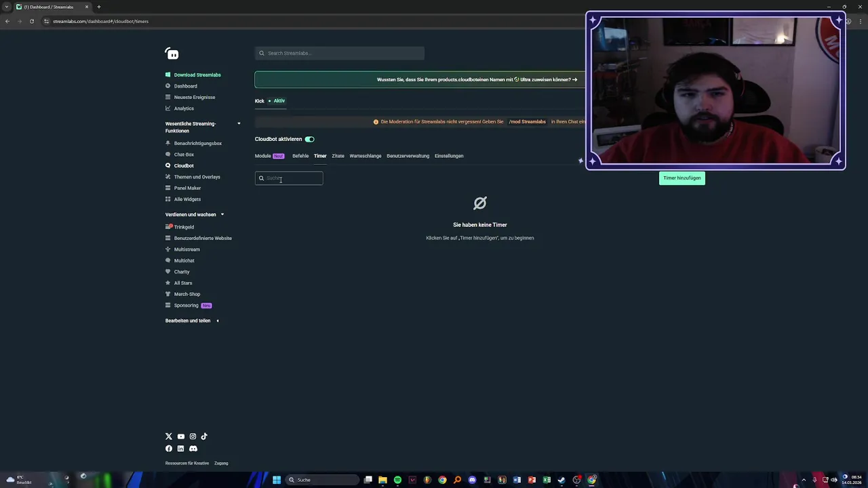Open Spotify from the taskbar
This screenshot has height=488, width=868.
397,480
